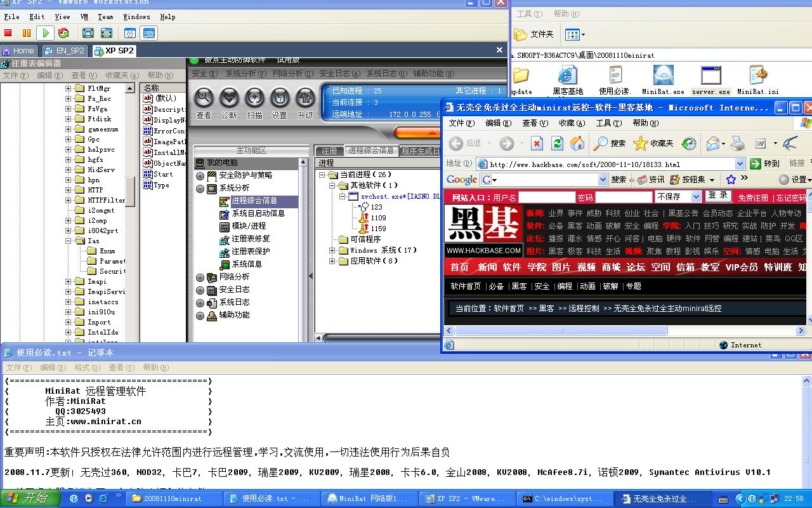Screen dimensions: 812x508
Task: Expand 网络分析 section in sidebar
Action: click(200, 277)
